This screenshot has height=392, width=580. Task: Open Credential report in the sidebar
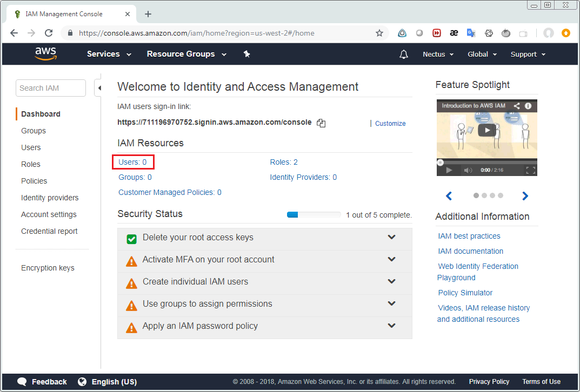(49, 231)
